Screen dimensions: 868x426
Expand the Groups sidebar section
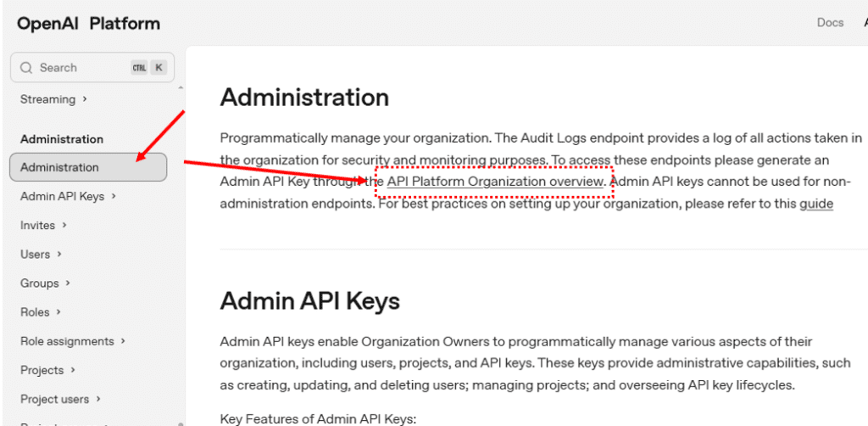click(46, 283)
